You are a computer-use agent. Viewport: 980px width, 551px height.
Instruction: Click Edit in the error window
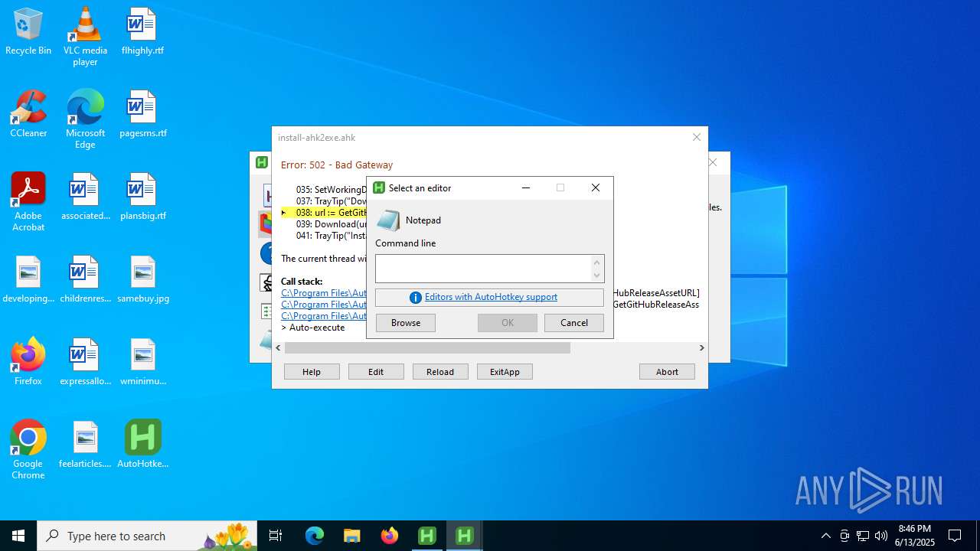[376, 372]
